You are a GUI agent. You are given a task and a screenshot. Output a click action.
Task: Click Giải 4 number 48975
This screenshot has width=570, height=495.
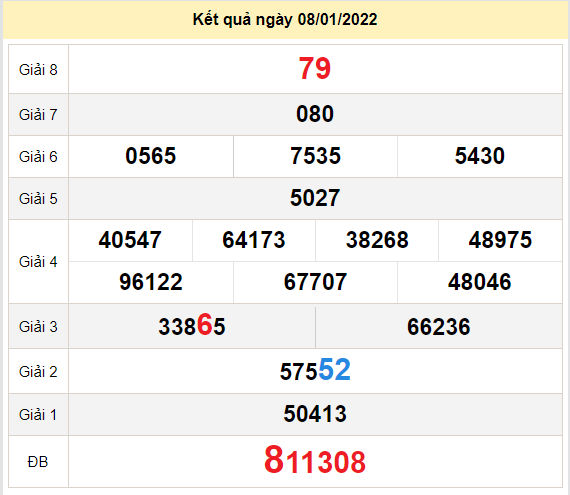point(500,240)
